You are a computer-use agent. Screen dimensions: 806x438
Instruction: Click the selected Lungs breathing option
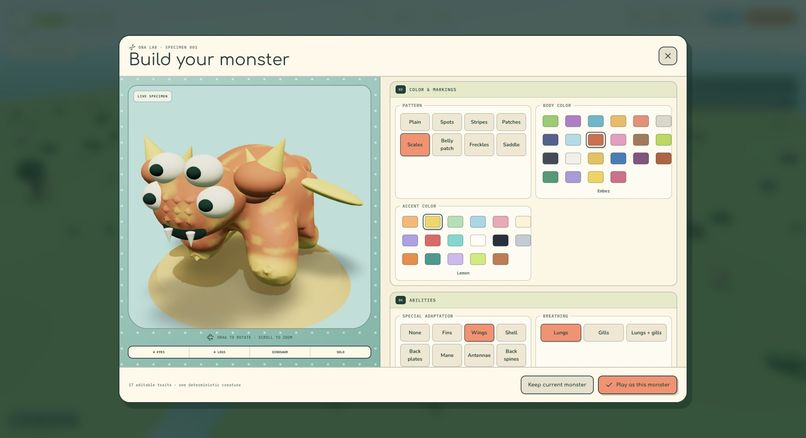tap(560, 333)
